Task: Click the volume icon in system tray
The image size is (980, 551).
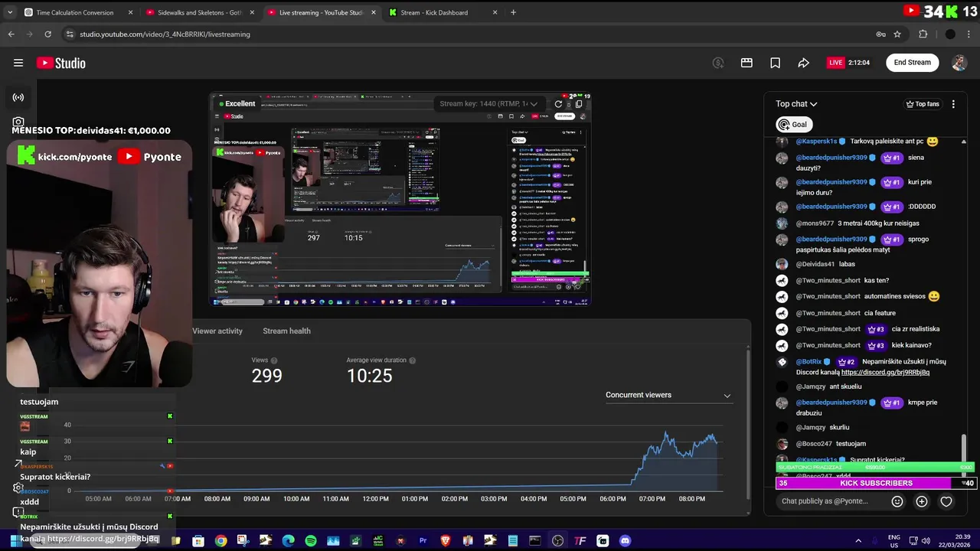Action: 926,541
